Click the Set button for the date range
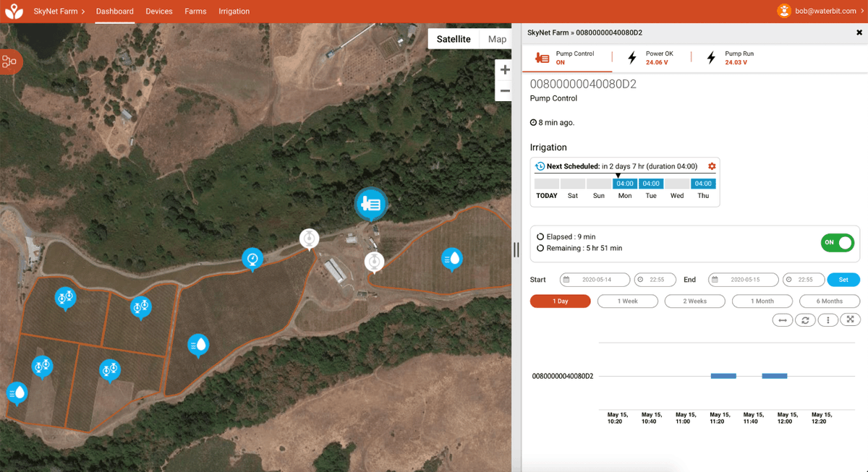 (843, 280)
